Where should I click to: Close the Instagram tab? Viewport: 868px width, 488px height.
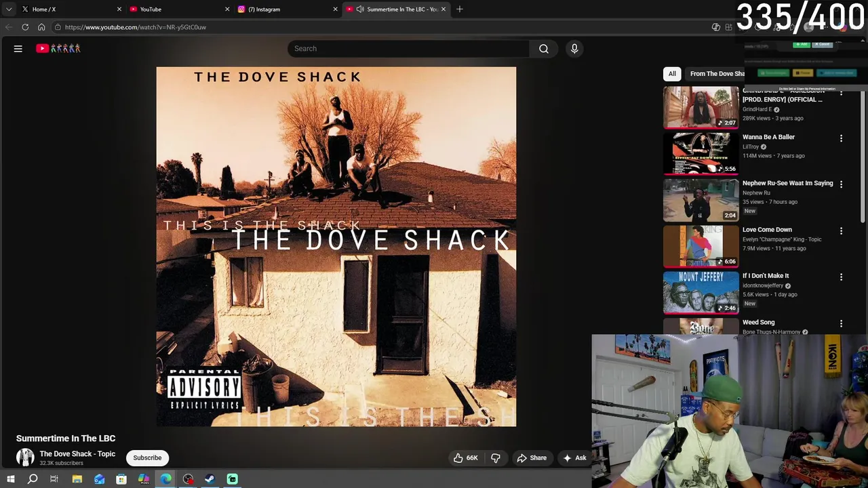(x=335, y=9)
